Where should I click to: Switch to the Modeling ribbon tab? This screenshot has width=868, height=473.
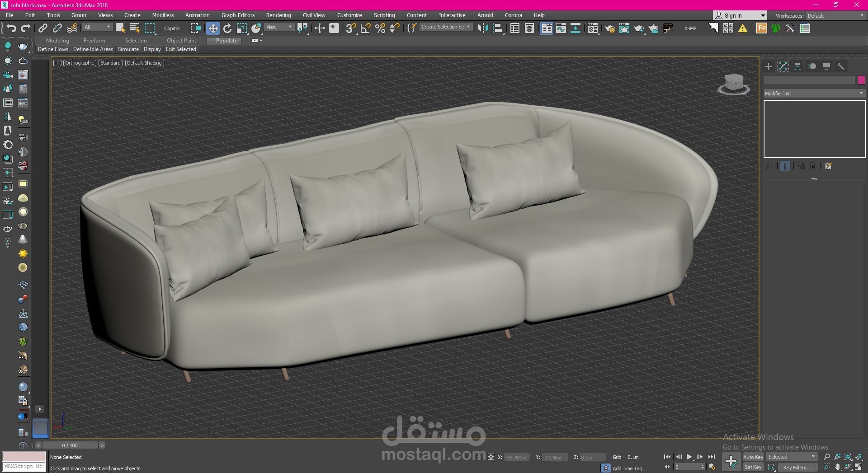coord(57,41)
